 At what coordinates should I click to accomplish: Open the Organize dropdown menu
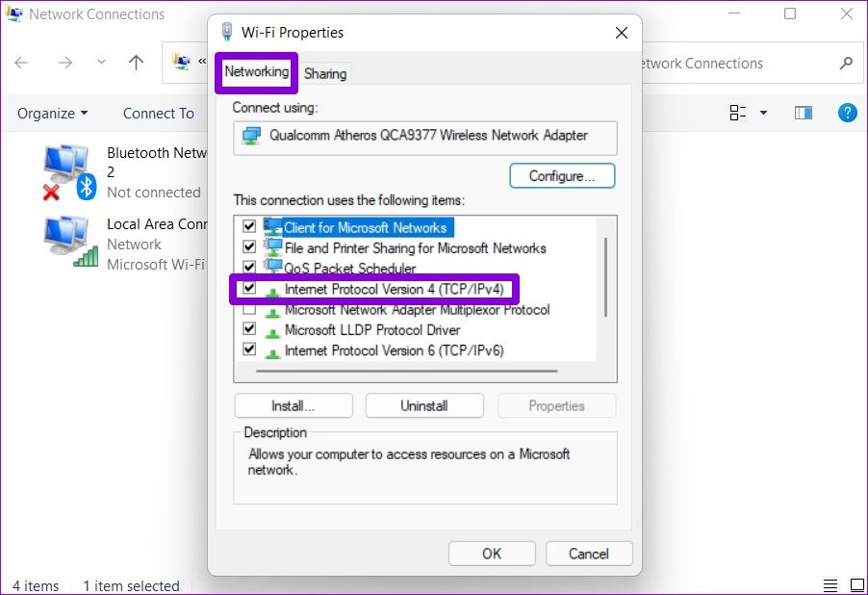pos(52,113)
